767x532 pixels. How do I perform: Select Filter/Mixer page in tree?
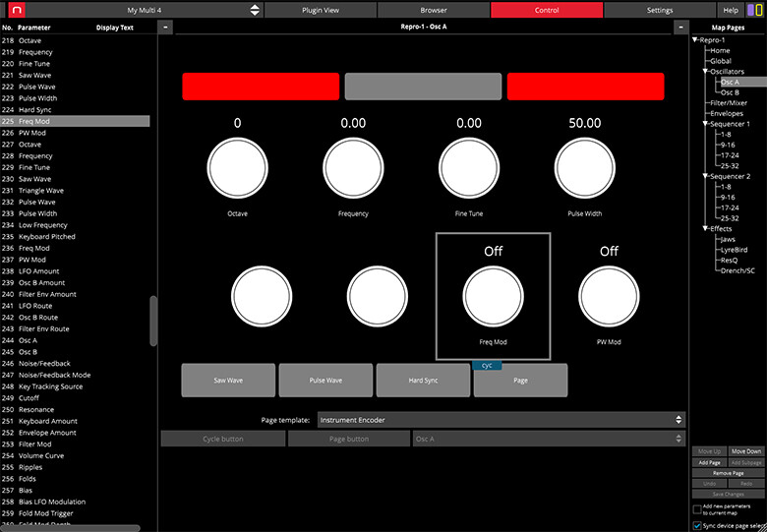(x=729, y=102)
